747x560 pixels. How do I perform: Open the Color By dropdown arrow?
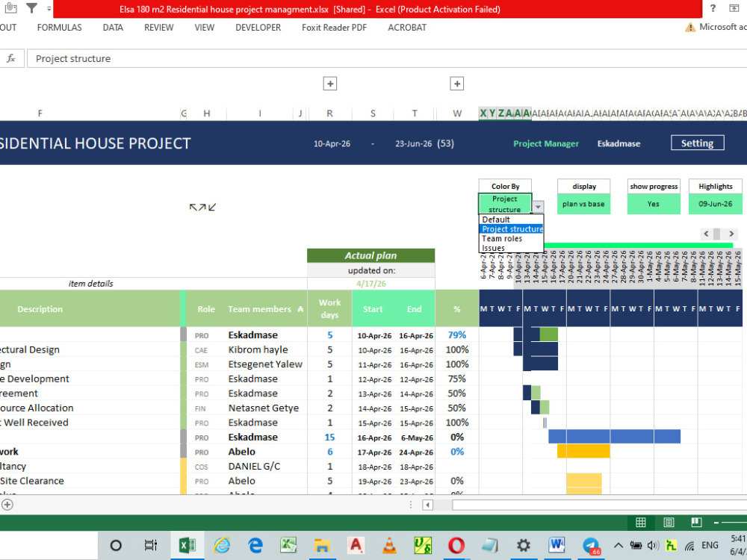[x=538, y=207]
